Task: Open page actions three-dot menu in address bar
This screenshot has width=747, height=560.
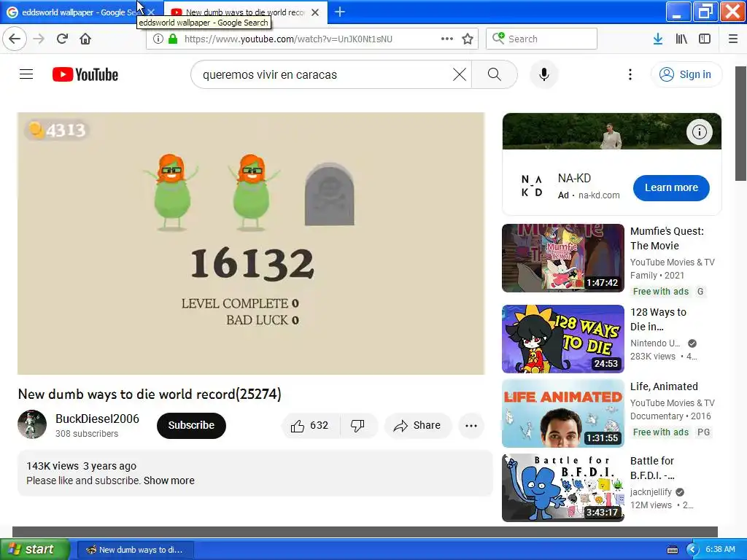Action: click(447, 39)
